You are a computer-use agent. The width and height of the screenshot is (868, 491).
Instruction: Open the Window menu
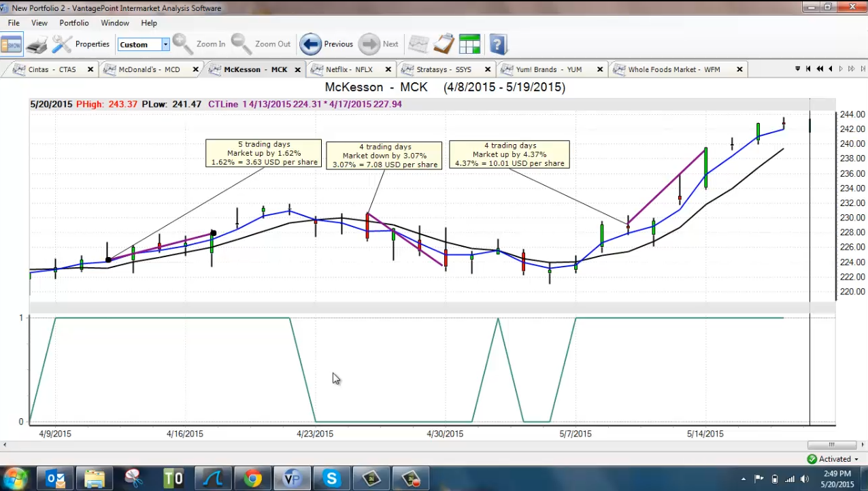click(x=115, y=23)
